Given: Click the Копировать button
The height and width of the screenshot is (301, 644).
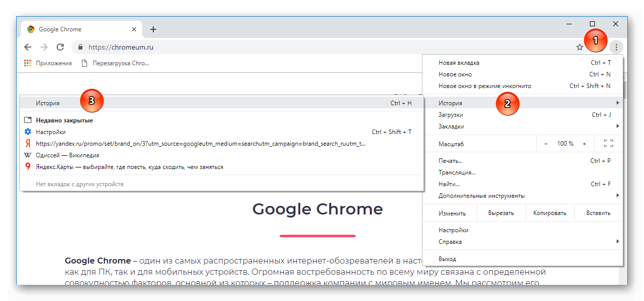Looking at the screenshot, I should [549, 213].
